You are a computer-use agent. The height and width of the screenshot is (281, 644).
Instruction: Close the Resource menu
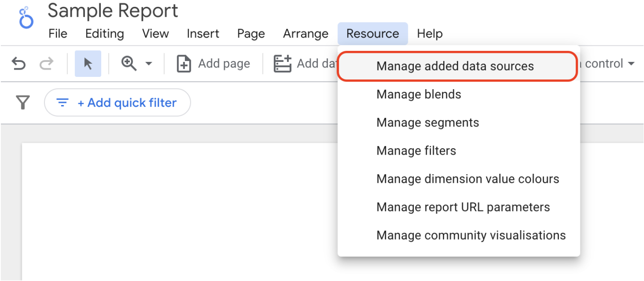[372, 34]
